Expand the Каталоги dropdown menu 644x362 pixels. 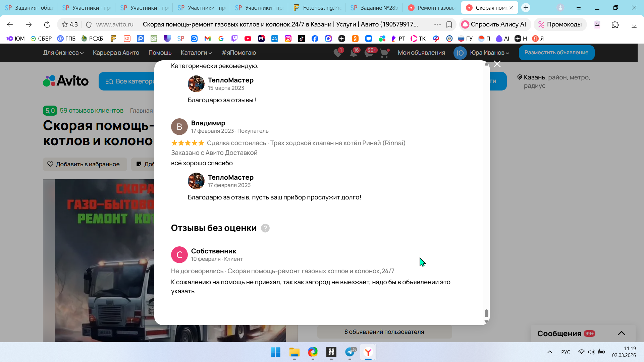coord(196,53)
